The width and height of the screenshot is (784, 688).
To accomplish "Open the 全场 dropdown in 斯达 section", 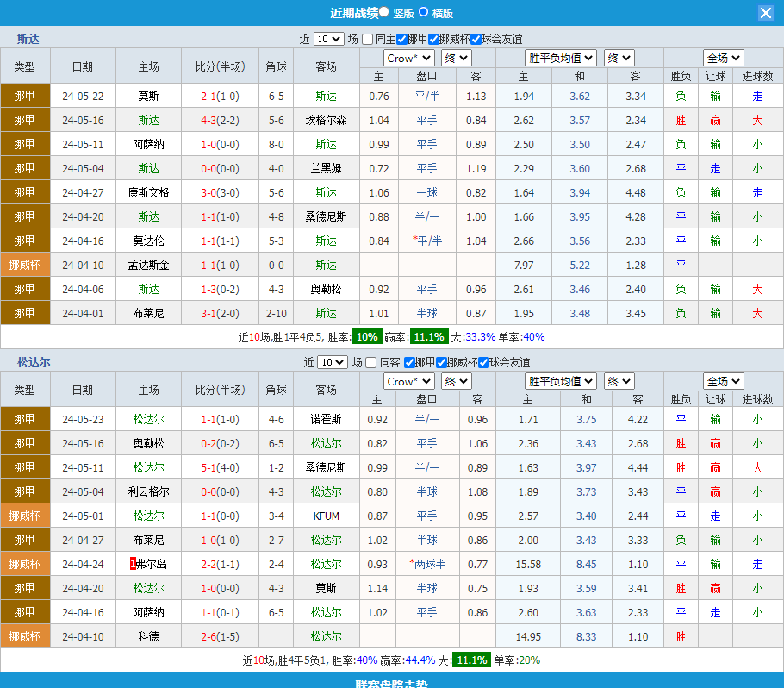I will [x=723, y=58].
